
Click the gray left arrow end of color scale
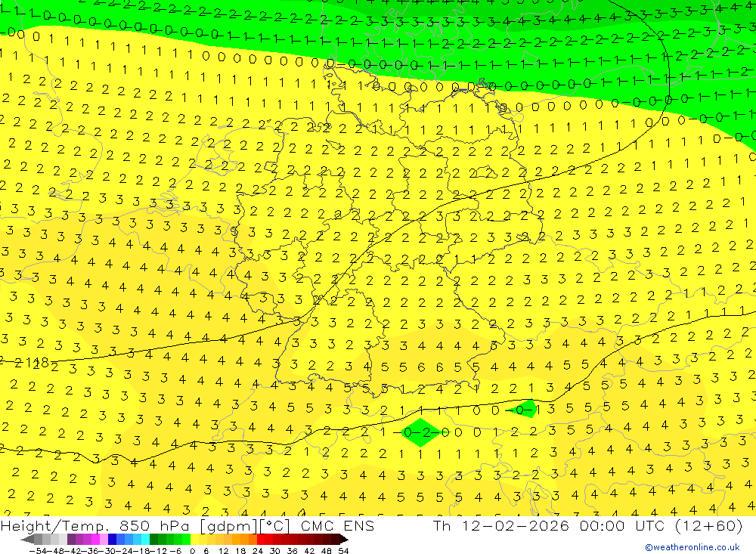[x=27, y=540]
